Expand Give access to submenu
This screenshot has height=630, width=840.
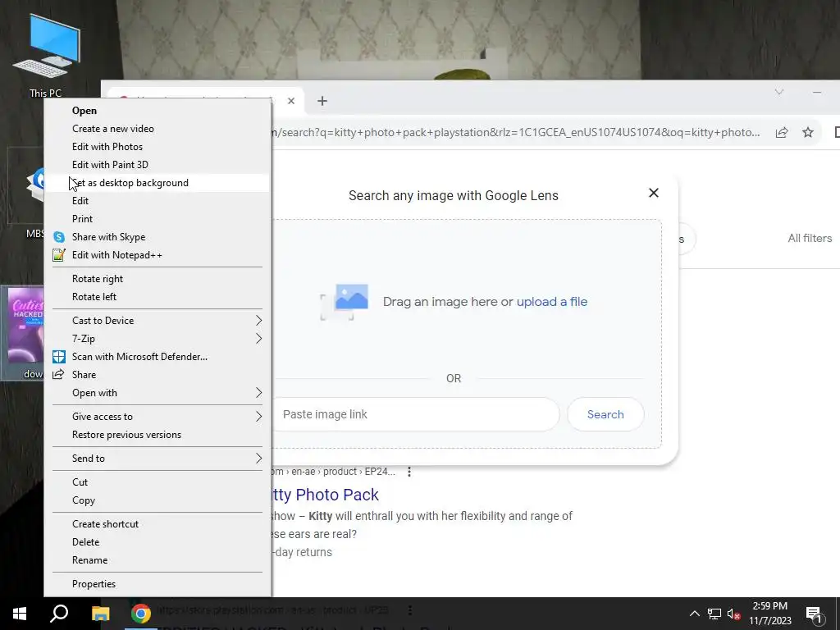pyautogui.click(x=157, y=416)
